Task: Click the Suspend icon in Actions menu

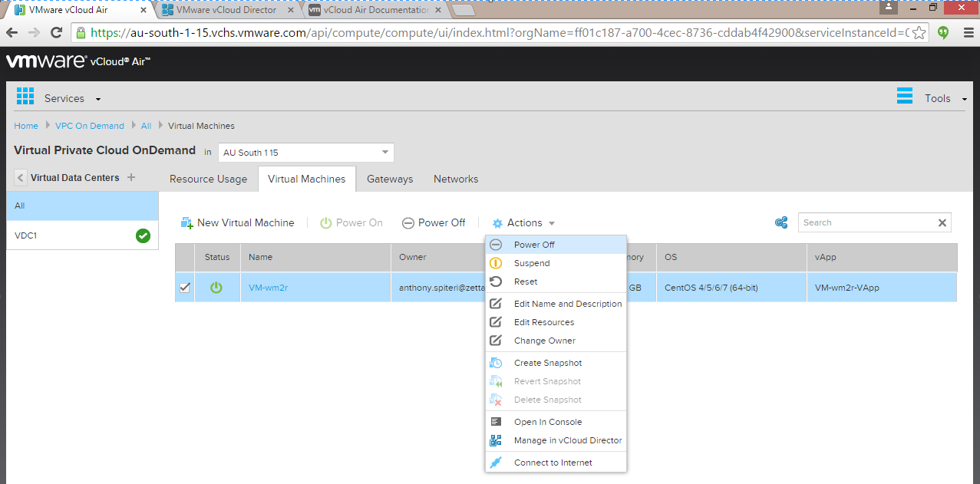Action: click(496, 263)
